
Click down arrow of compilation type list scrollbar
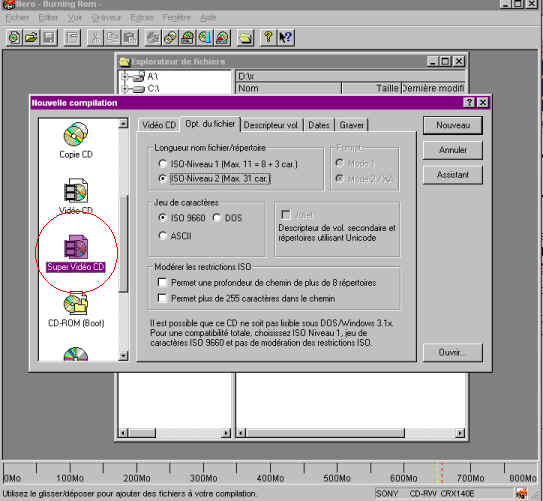coord(123,356)
